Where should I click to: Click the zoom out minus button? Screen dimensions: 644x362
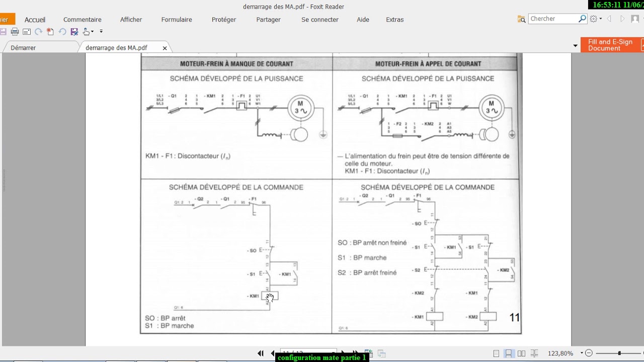(589, 353)
